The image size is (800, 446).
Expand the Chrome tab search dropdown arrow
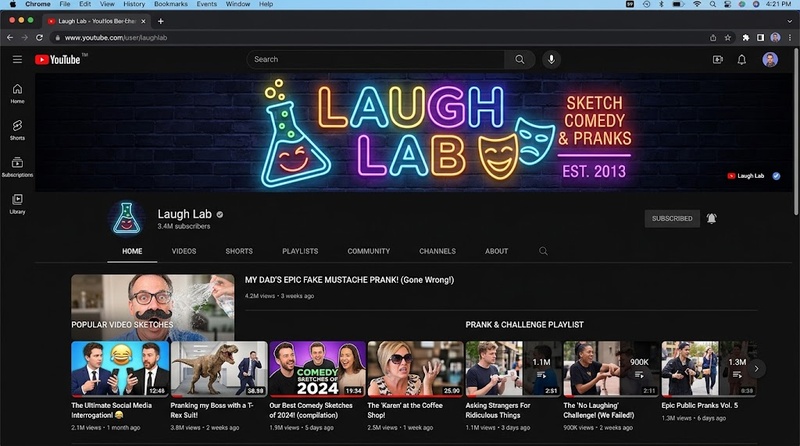pyautogui.click(x=790, y=21)
